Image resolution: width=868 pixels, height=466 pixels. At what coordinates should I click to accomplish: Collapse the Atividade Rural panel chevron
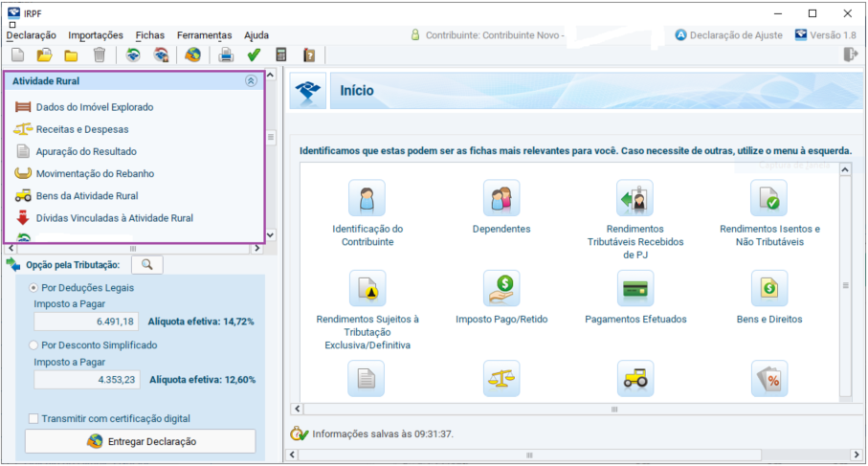click(x=251, y=80)
